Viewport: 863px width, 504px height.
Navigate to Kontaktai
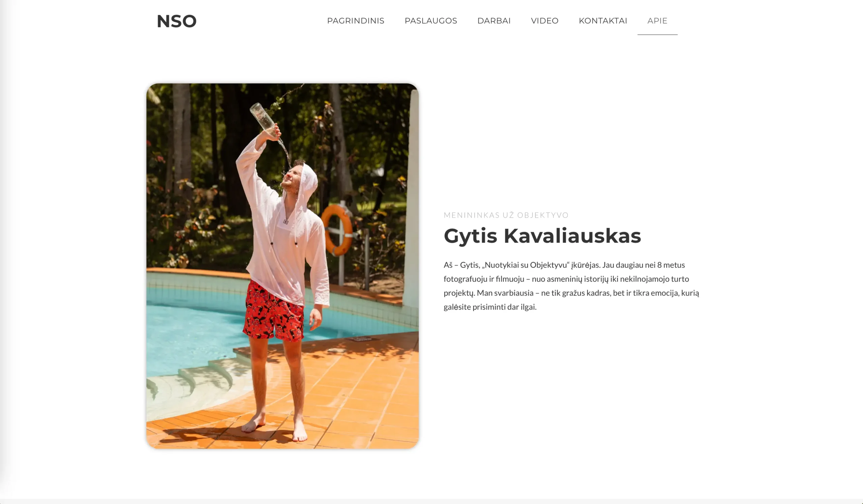[603, 21]
